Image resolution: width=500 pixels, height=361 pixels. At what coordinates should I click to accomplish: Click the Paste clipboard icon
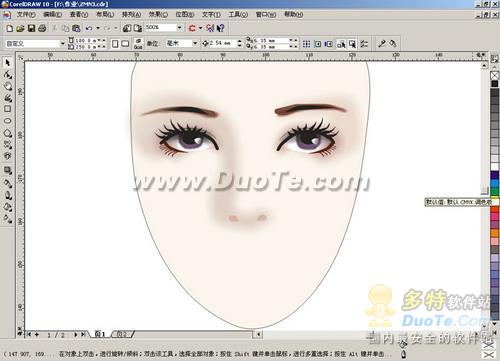(x=76, y=28)
